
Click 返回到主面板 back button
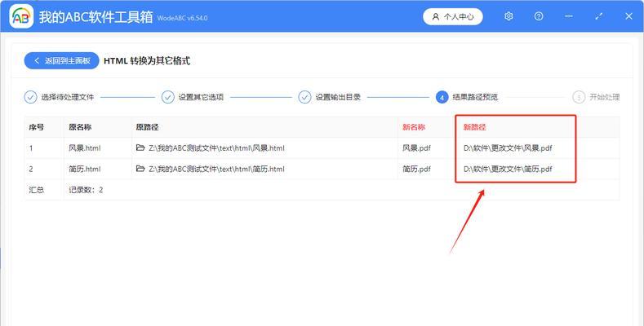tap(61, 60)
